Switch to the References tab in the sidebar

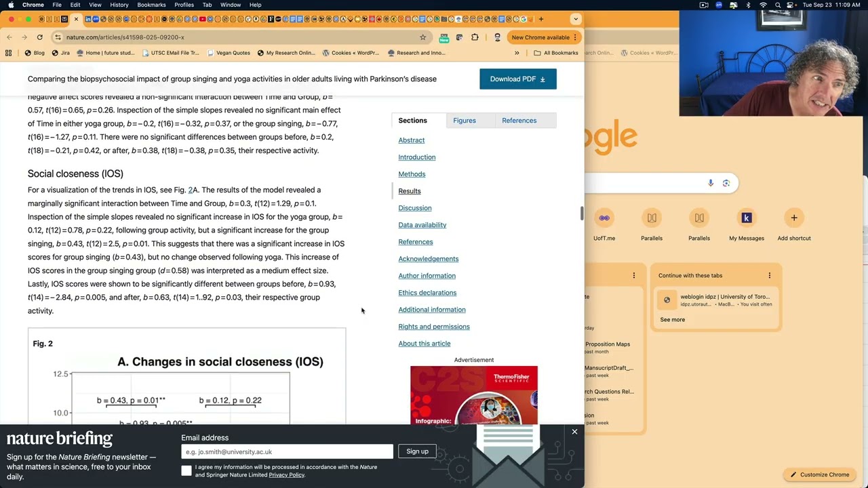pos(519,121)
